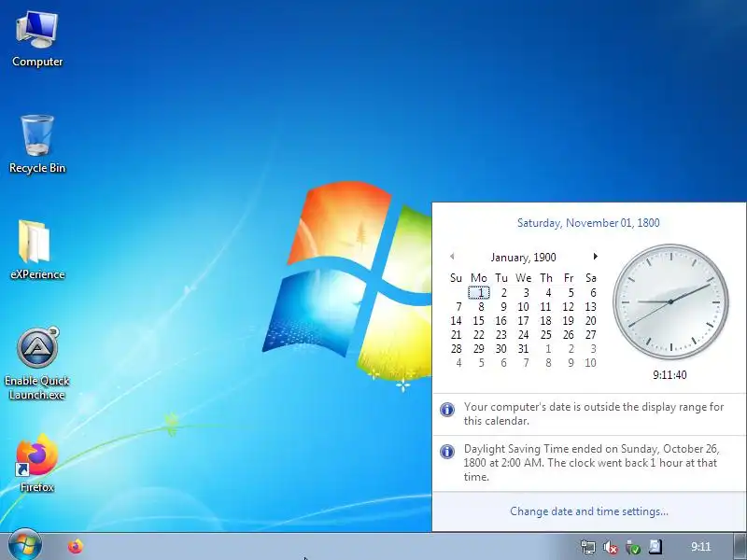Open Change date and time settings link
Image resolution: width=747 pixels, height=560 pixels.
(x=589, y=511)
